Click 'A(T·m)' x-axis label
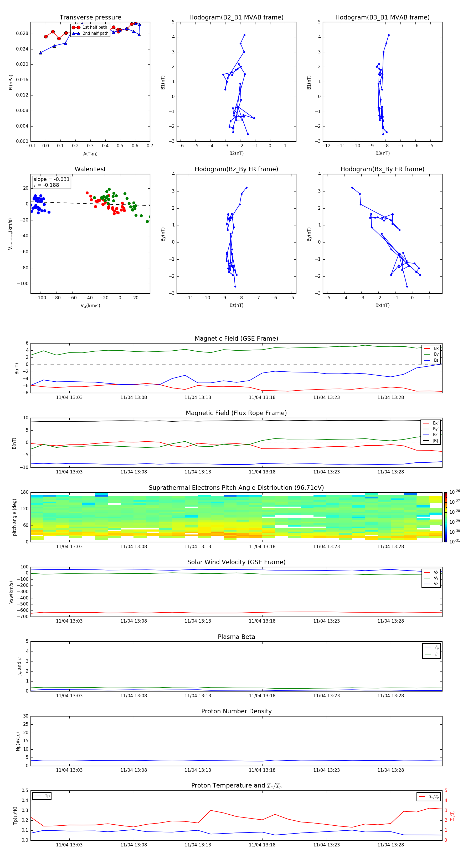This screenshot has height=868, width=473. [x=90, y=154]
